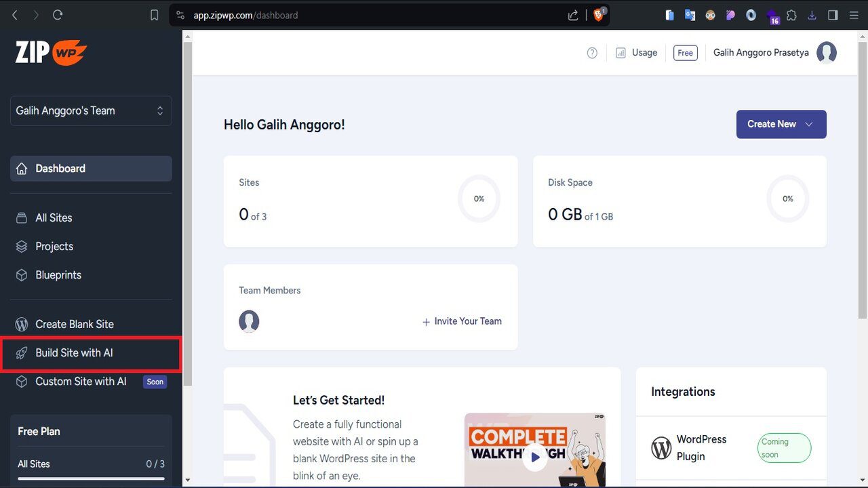Reload the page with refresh icon
This screenshot has height=488, width=868.
pyautogui.click(x=58, y=15)
